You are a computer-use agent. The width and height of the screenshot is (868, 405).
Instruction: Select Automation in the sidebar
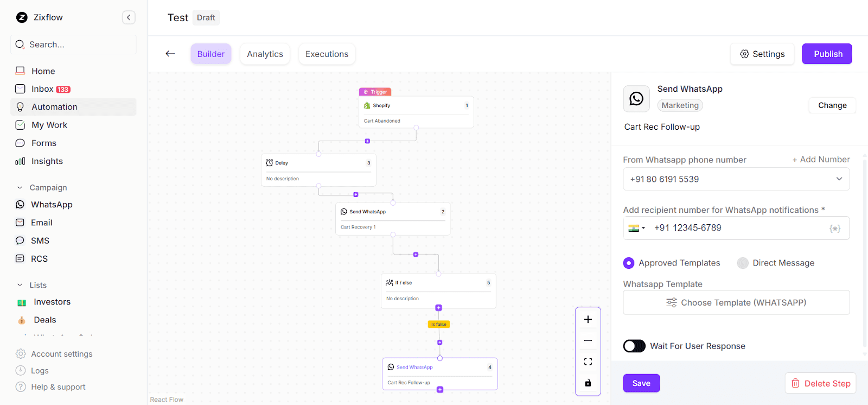click(73, 107)
